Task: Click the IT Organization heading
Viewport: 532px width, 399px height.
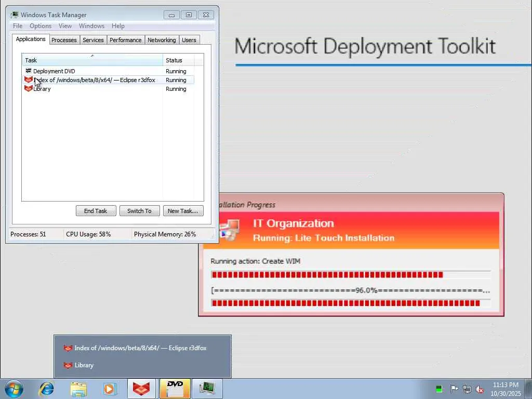Action: point(293,223)
